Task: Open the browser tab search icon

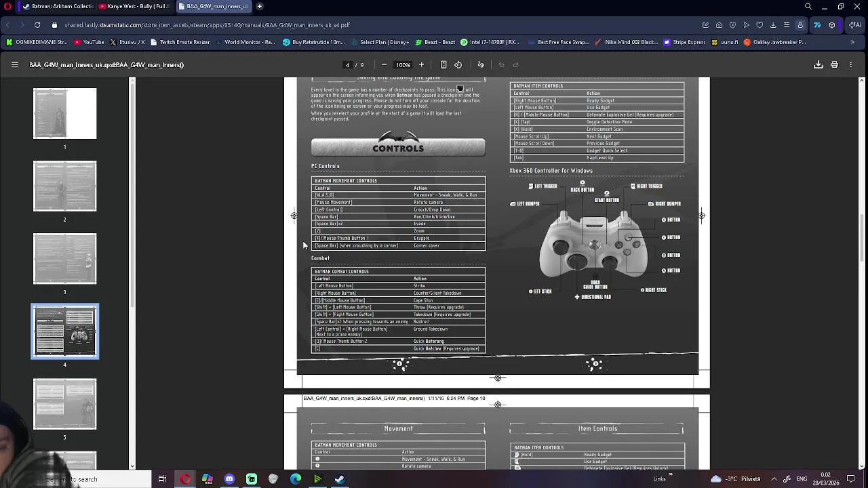Action: tap(808, 6)
